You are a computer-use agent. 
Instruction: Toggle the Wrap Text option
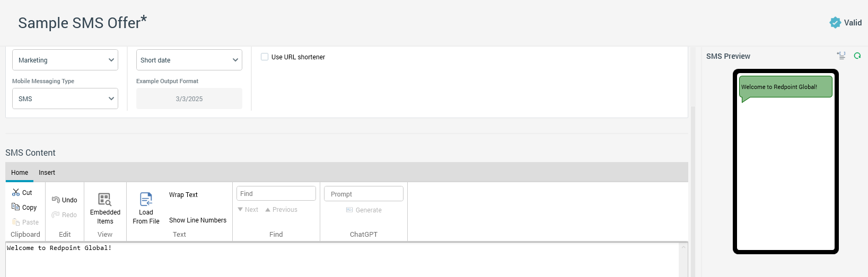[183, 195]
